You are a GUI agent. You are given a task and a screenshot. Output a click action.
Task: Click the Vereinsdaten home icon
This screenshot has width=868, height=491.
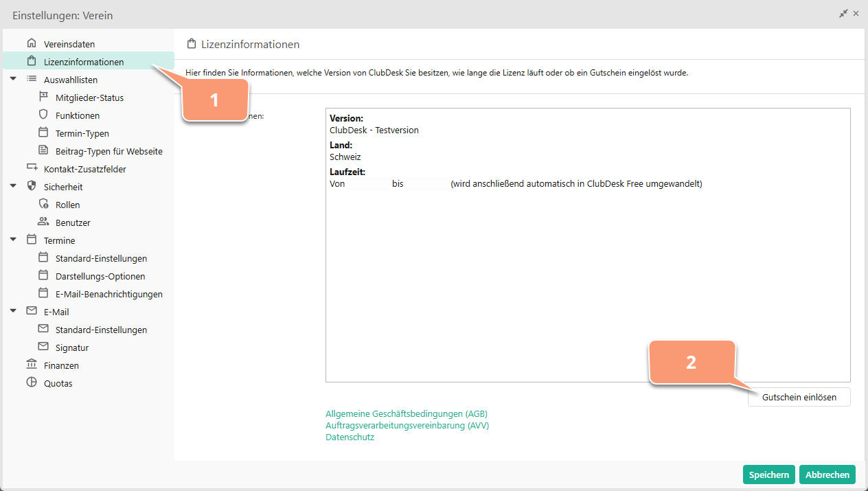31,43
